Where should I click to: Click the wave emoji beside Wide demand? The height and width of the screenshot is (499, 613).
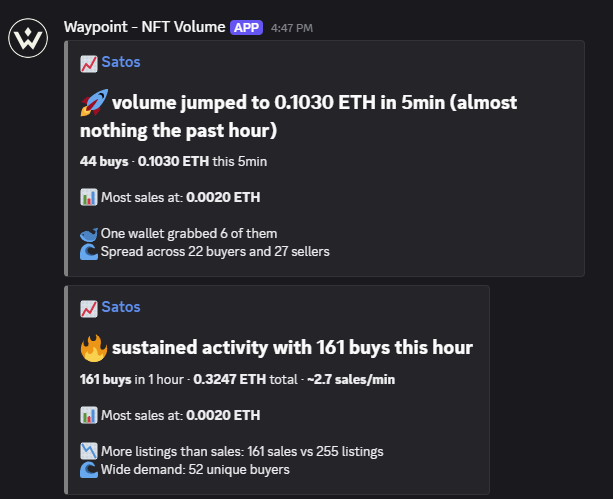tap(89, 470)
